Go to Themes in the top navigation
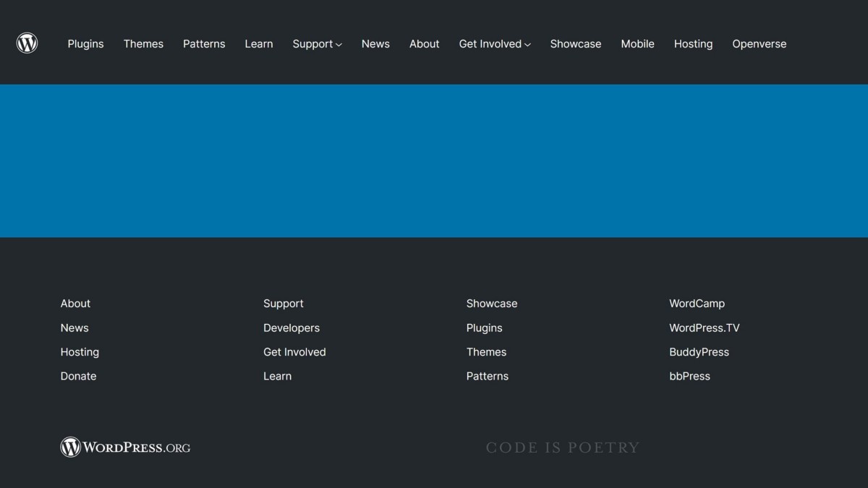The width and height of the screenshot is (868, 488). (143, 44)
